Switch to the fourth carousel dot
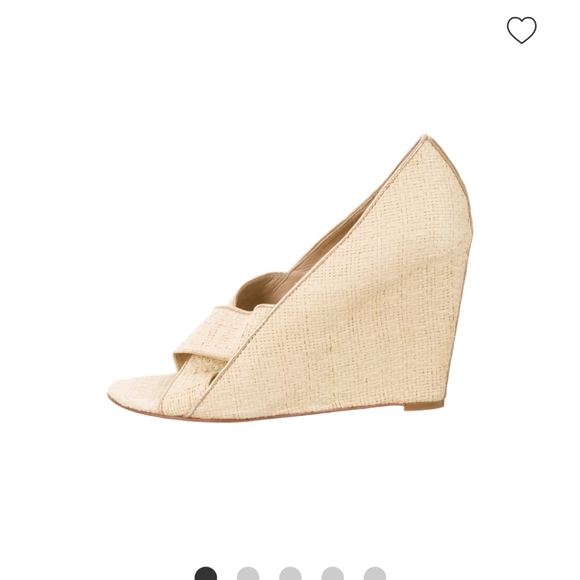This screenshot has width=580, height=580. (333, 573)
